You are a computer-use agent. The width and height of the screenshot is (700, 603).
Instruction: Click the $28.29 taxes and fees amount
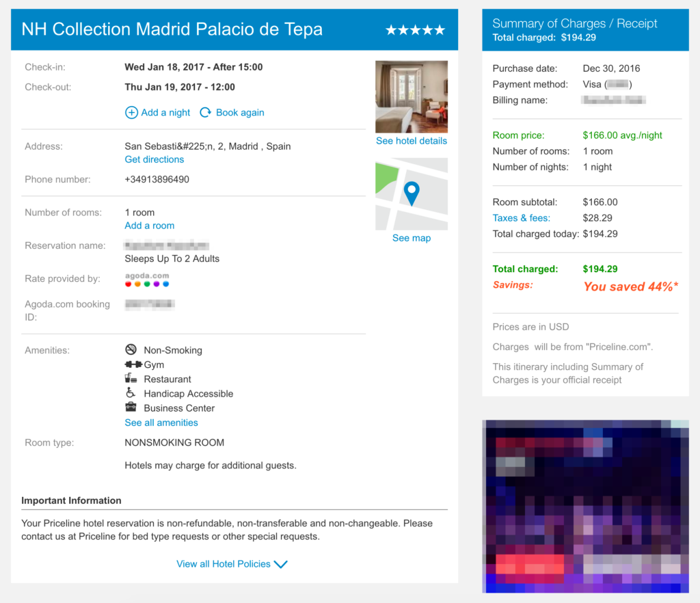click(597, 218)
